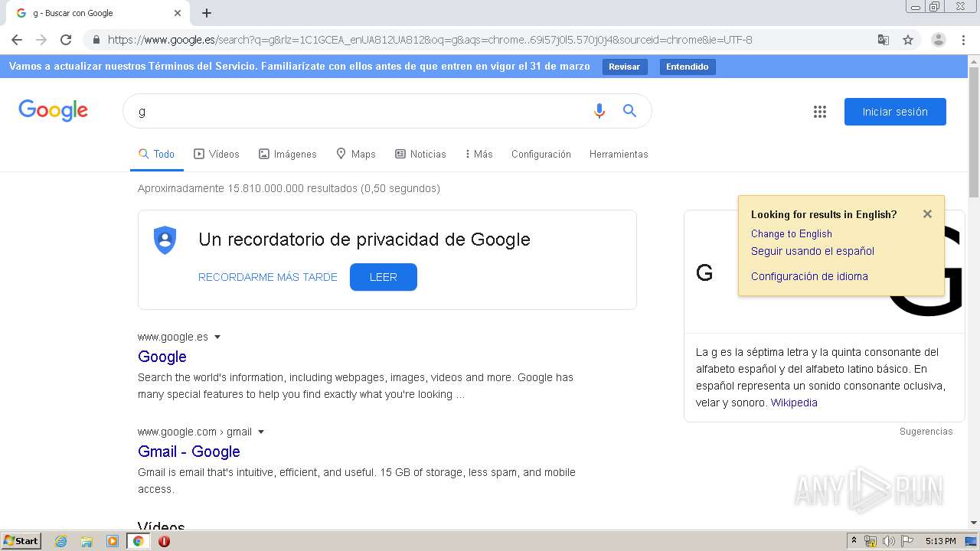Expand the www.google.com › gmail dropdown arrow
Viewport: 980px width, 551px height.
(261, 432)
